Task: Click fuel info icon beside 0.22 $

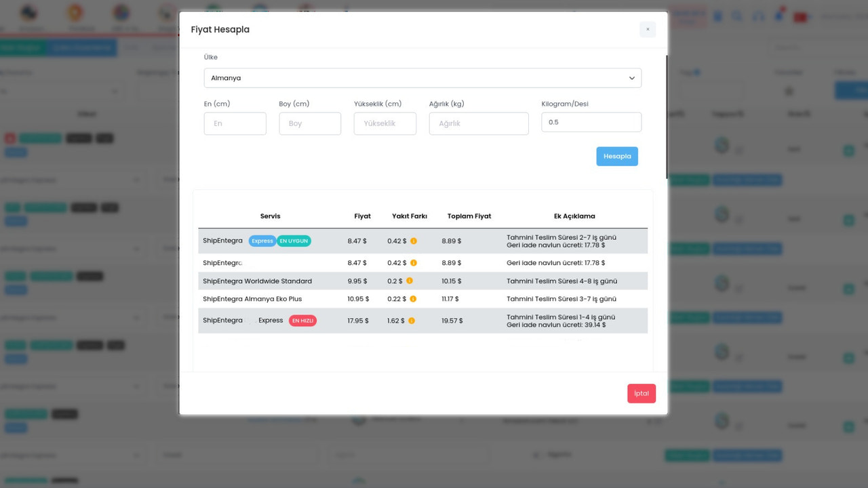Action: coord(412,299)
